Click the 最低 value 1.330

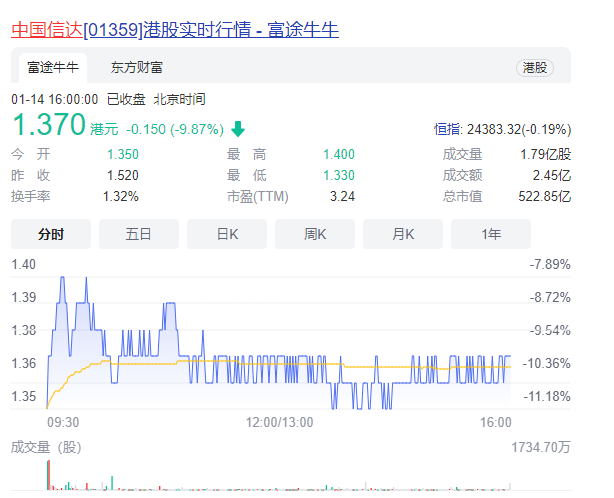pyautogui.click(x=339, y=175)
